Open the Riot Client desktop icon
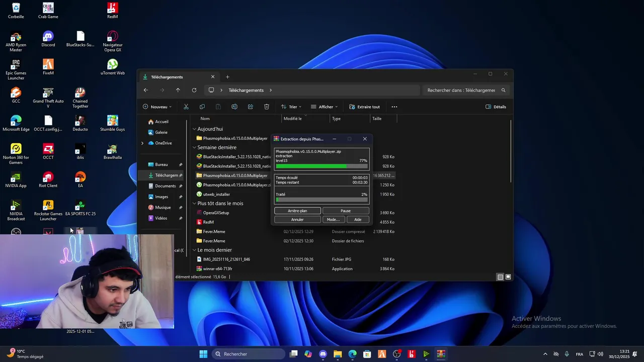The height and width of the screenshot is (362, 644). [48, 179]
